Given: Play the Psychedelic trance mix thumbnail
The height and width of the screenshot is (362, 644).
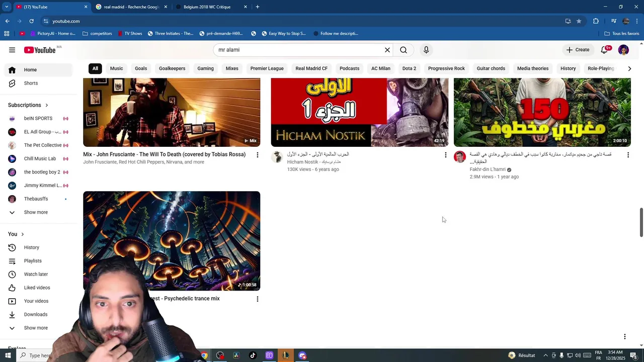Looking at the screenshot, I should pyautogui.click(x=172, y=240).
